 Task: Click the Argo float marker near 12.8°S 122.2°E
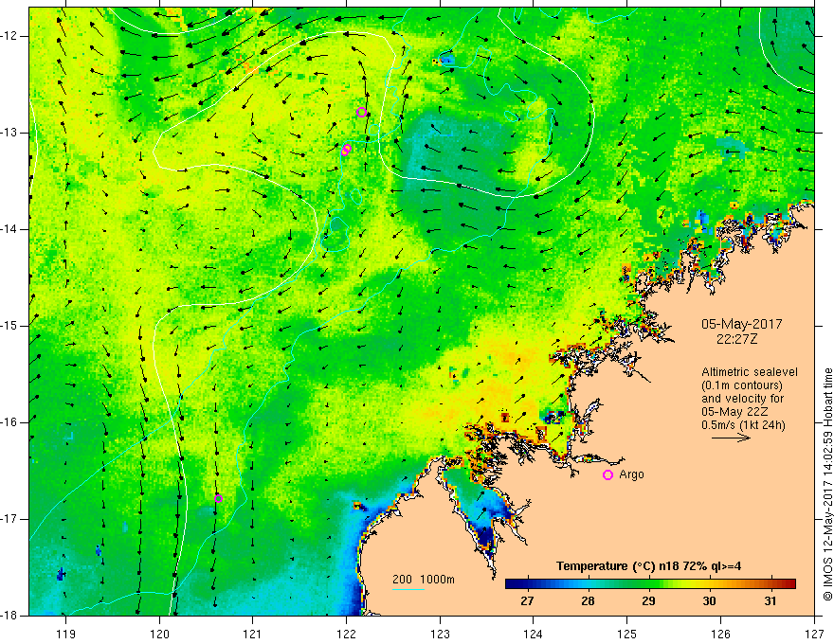coord(361,112)
